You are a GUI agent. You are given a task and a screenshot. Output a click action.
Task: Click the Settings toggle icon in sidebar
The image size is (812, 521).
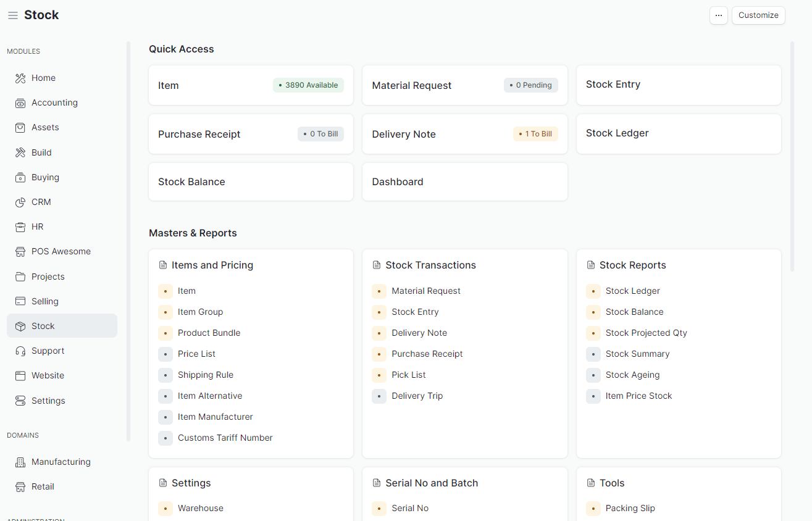20,401
